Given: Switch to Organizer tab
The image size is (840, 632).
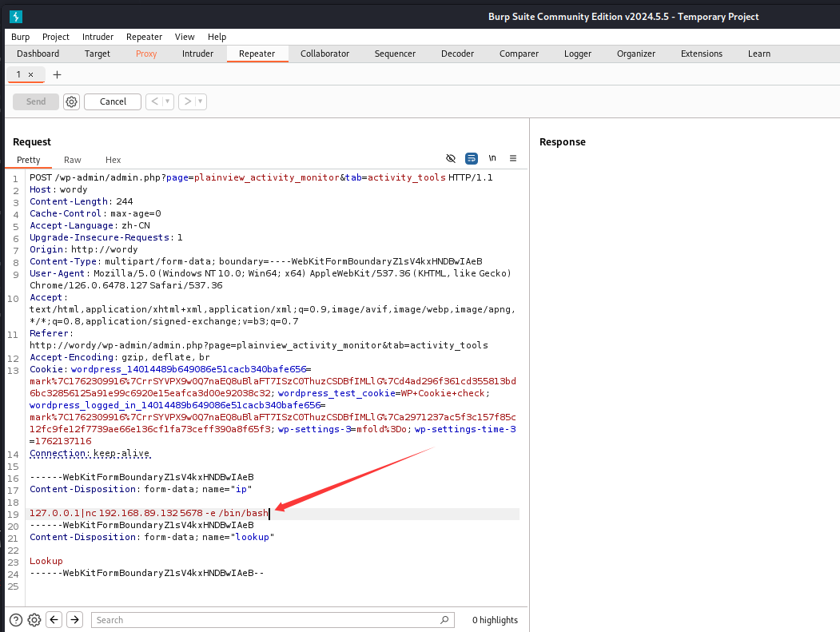Looking at the screenshot, I should (x=636, y=54).
